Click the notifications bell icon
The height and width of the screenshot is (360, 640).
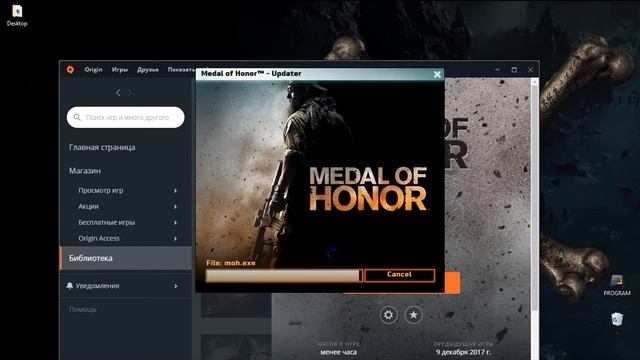click(70, 286)
